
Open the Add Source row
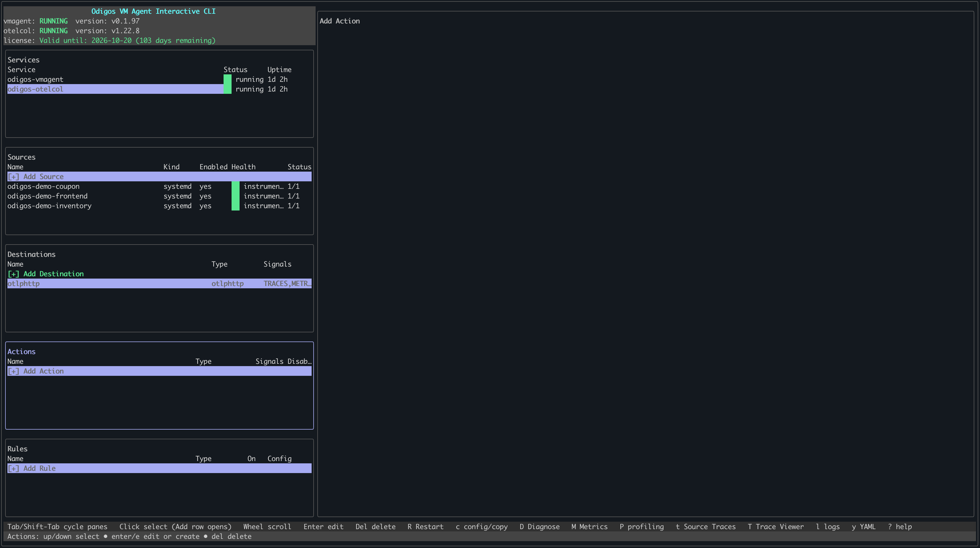coord(160,176)
